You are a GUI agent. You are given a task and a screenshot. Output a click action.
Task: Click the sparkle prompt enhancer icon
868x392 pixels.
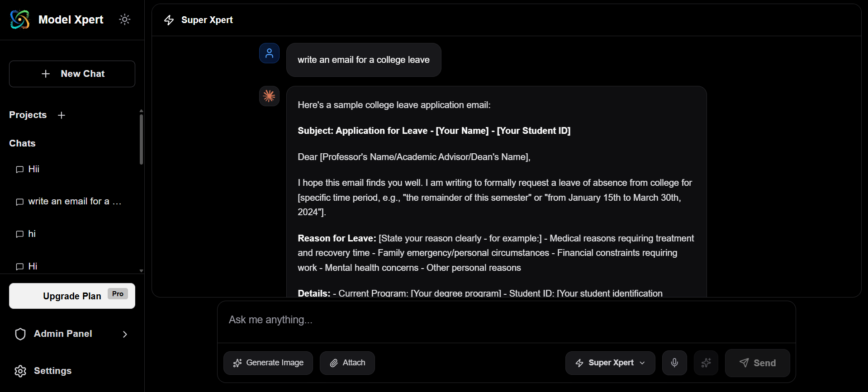(706, 363)
